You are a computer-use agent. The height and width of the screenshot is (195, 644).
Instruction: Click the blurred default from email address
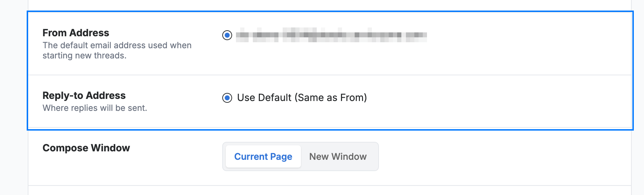click(x=331, y=35)
